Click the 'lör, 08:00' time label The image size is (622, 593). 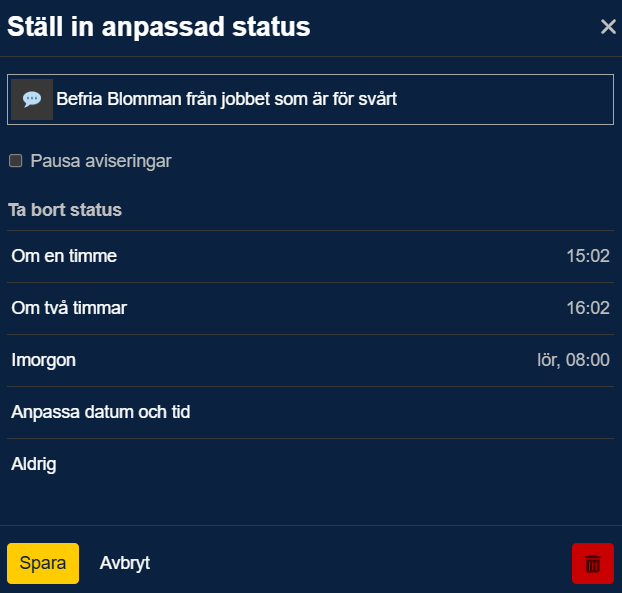point(573,360)
